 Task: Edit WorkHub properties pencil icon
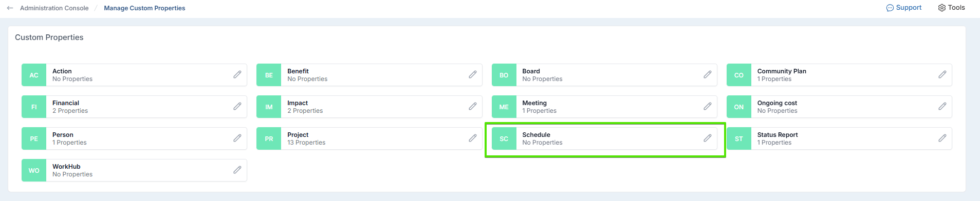(237, 170)
